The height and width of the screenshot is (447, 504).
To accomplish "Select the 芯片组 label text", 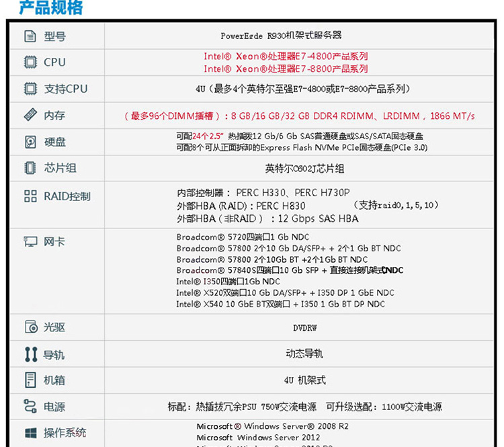I will (60, 168).
